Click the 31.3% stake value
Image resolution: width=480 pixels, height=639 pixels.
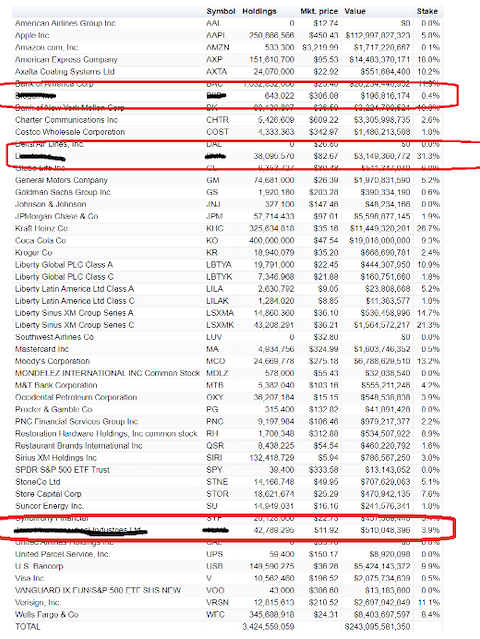click(428, 156)
